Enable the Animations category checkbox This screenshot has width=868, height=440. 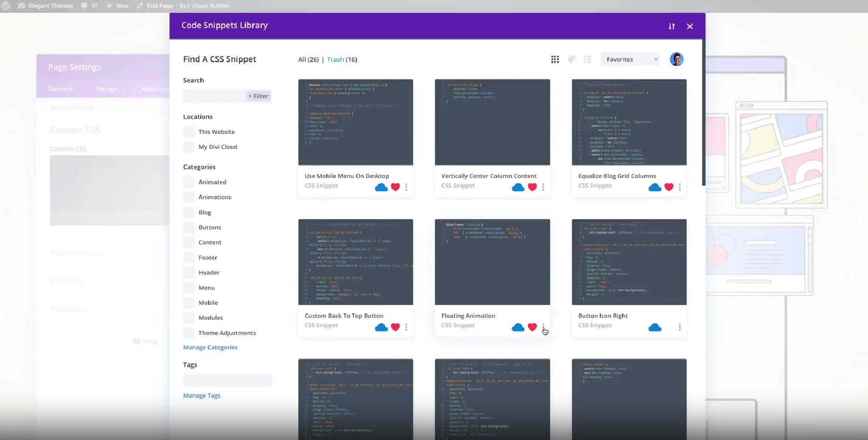[x=188, y=197]
